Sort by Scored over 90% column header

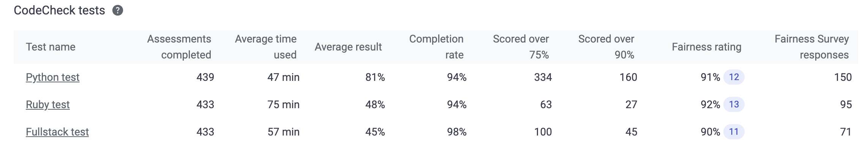606,47
